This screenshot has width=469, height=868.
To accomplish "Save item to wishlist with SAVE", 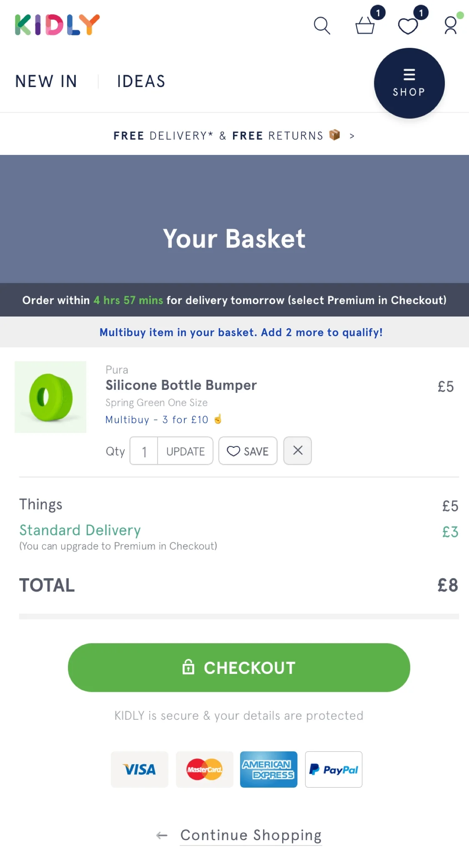I will [x=248, y=451].
